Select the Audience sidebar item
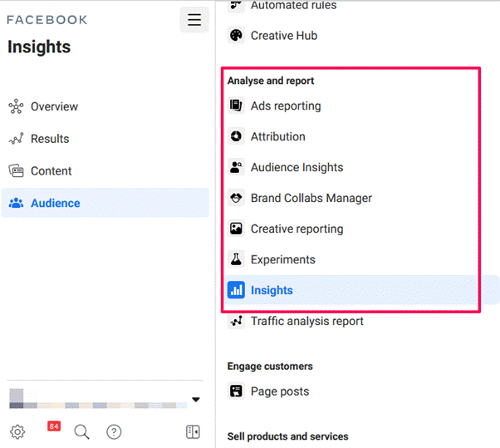Screen dimensions: 500x448 pyautogui.click(x=55, y=204)
